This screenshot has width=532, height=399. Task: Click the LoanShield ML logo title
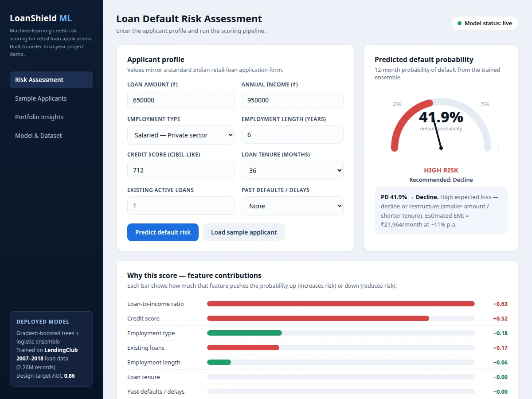click(x=41, y=18)
